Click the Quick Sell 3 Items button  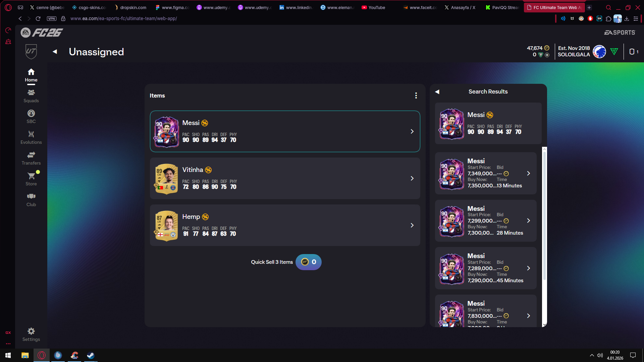point(308,262)
